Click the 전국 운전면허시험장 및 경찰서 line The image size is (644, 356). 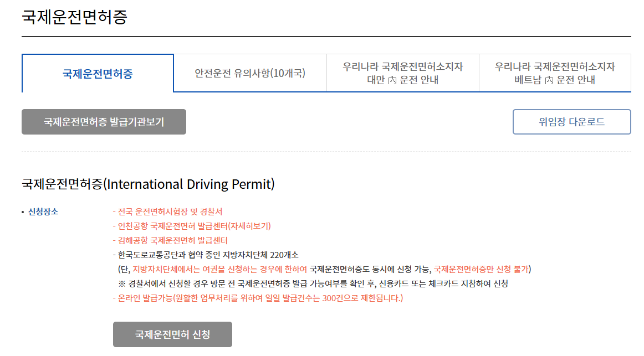coord(167,211)
